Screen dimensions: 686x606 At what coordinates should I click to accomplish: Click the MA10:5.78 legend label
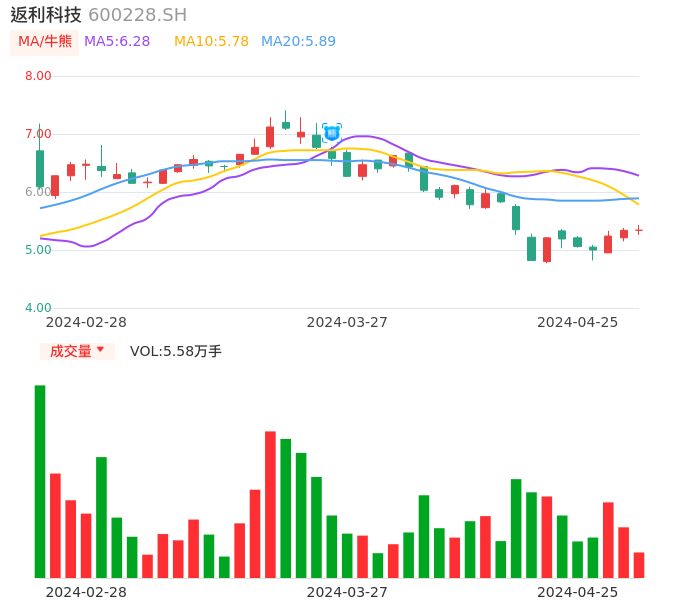tap(211, 41)
